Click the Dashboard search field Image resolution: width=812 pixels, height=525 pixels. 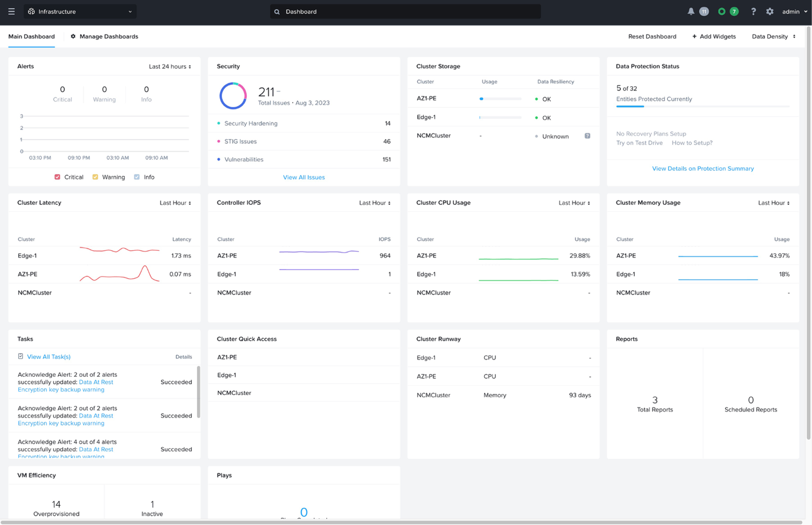pyautogui.click(x=405, y=11)
